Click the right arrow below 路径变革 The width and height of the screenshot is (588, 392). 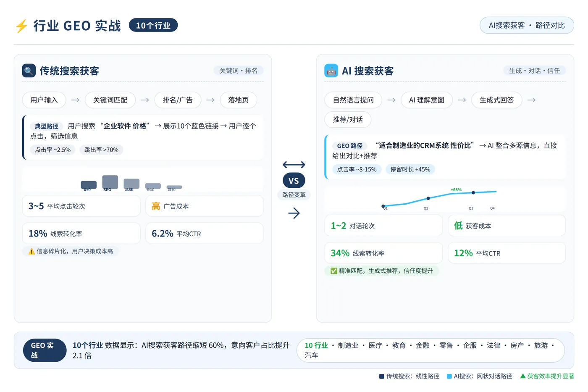click(294, 213)
